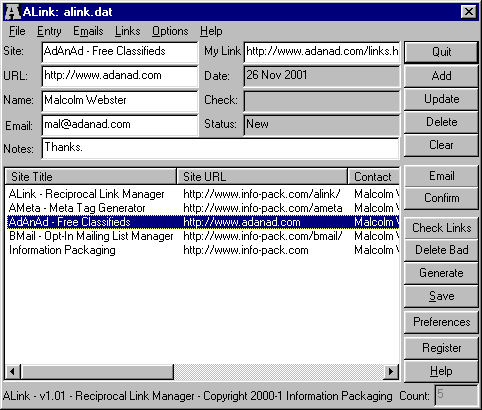Click the Generate button
Image resolution: width=482 pixels, height=410 pixels.
(x=441, y=273)
